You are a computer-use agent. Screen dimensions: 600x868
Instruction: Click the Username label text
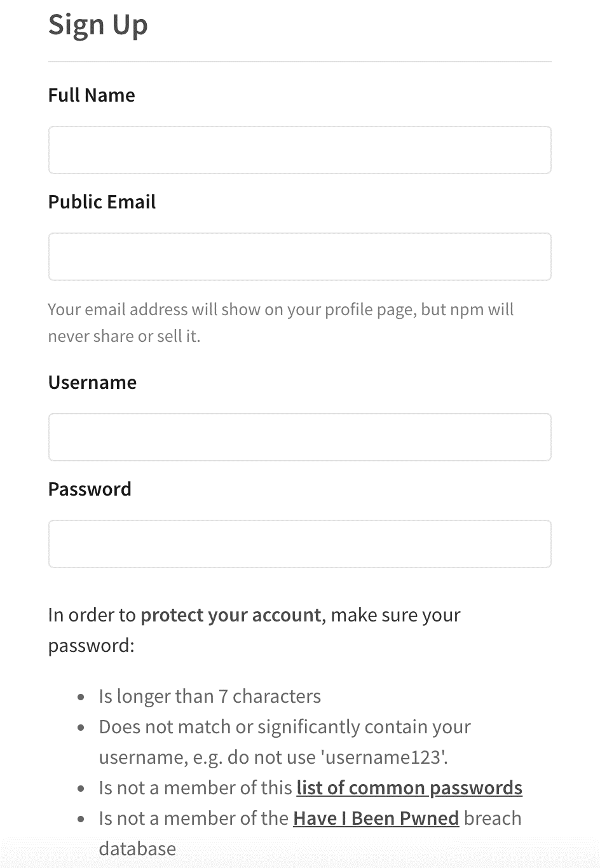pyautogui.click(x=92, y=383)
